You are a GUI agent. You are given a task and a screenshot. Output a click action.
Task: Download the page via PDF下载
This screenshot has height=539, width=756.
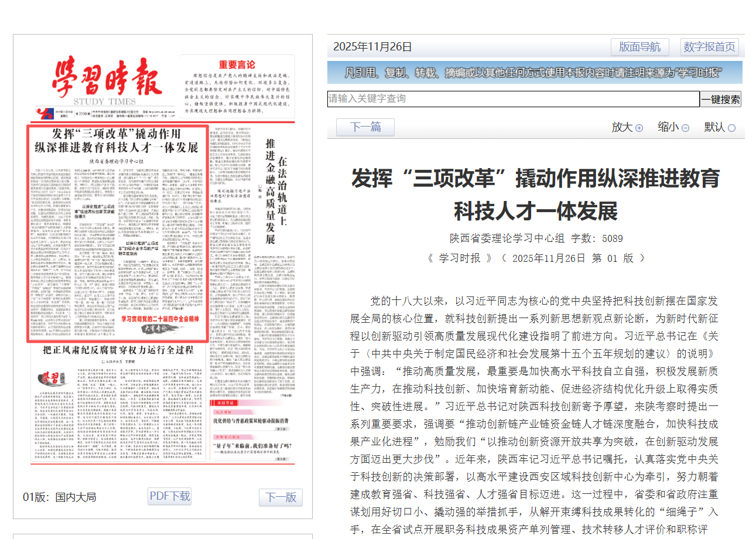click(x=169, y=496)
